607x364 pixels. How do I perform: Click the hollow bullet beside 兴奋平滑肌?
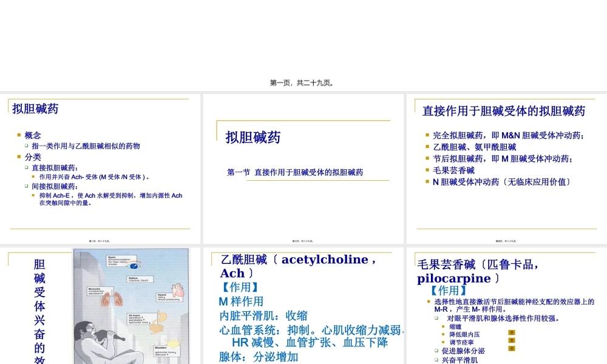tap(436, 360)
